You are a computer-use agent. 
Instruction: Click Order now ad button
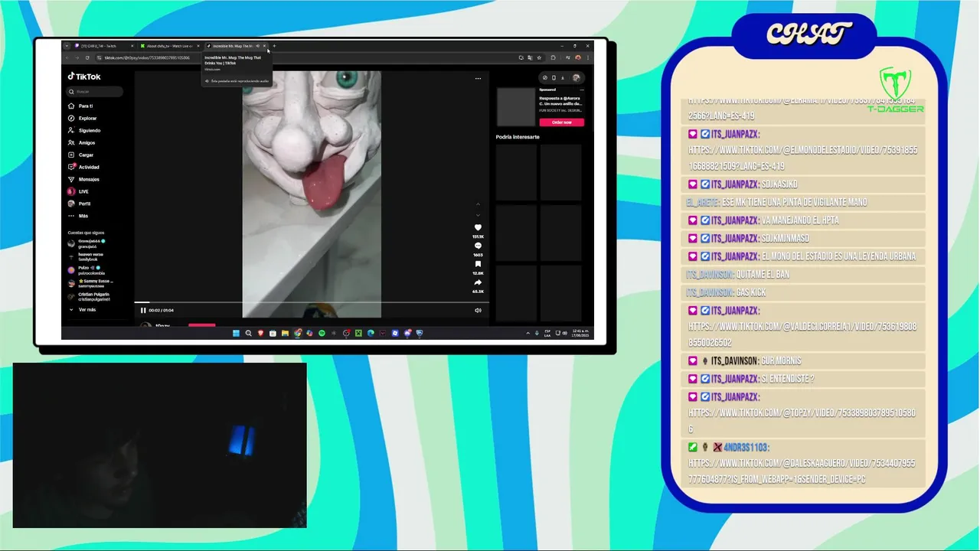561,122
